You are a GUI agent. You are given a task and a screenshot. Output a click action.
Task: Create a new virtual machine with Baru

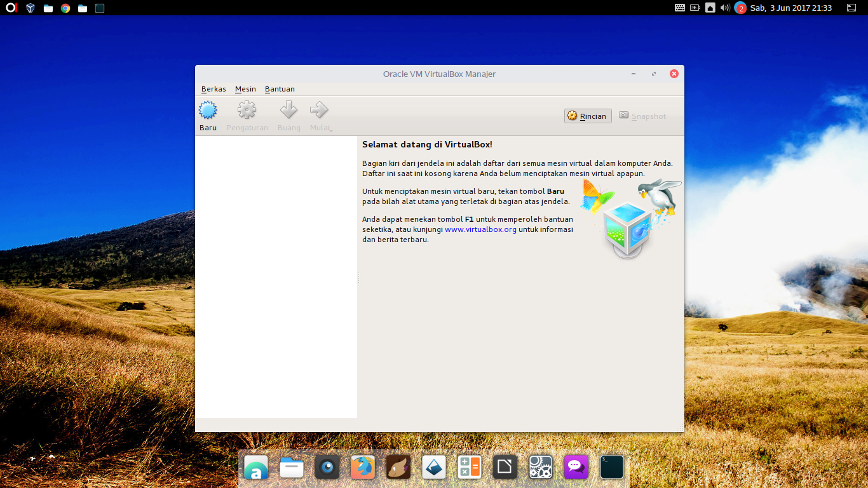click(208, 116)
